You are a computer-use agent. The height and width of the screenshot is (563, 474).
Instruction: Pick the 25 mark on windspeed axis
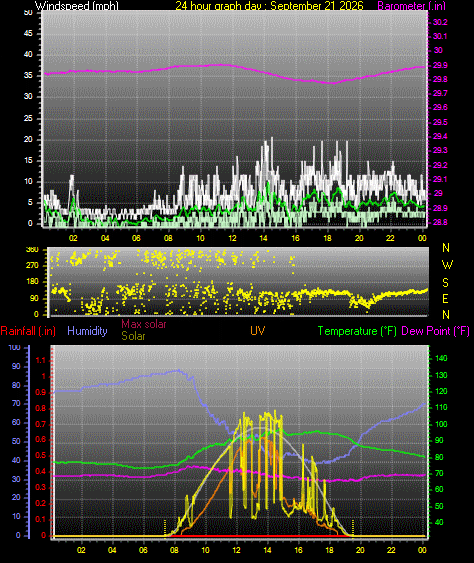point(28,118)
